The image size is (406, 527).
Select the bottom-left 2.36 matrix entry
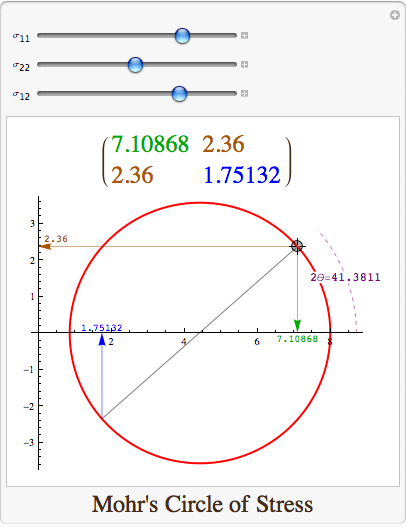[x=132, y=175]
